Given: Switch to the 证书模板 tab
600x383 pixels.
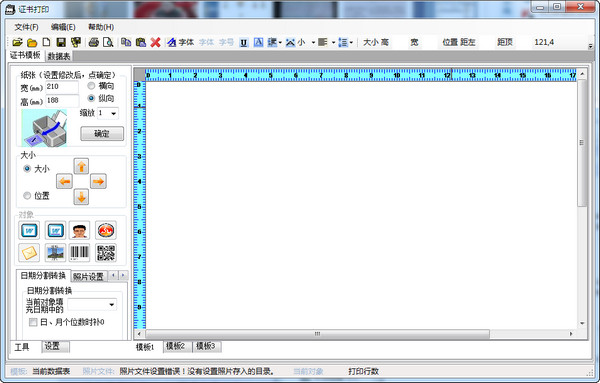Looking at the screenshot, I should [25, 55].
